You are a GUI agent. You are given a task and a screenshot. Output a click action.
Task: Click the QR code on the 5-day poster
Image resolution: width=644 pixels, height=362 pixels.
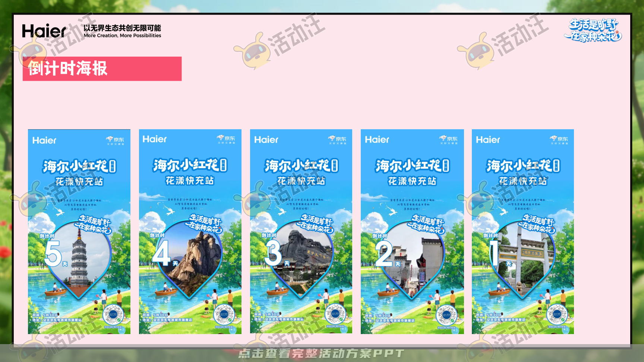pos(113,315)
